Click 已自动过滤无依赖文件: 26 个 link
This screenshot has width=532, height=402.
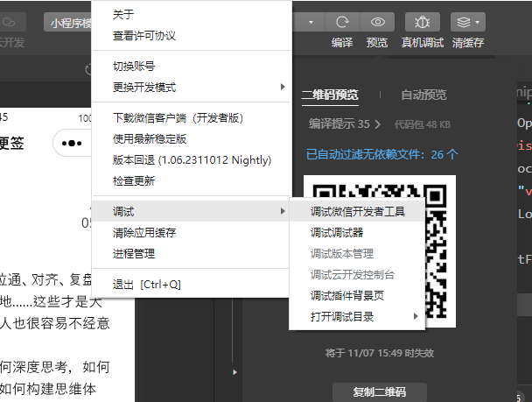pyautogui.click(x=382, y=154)
